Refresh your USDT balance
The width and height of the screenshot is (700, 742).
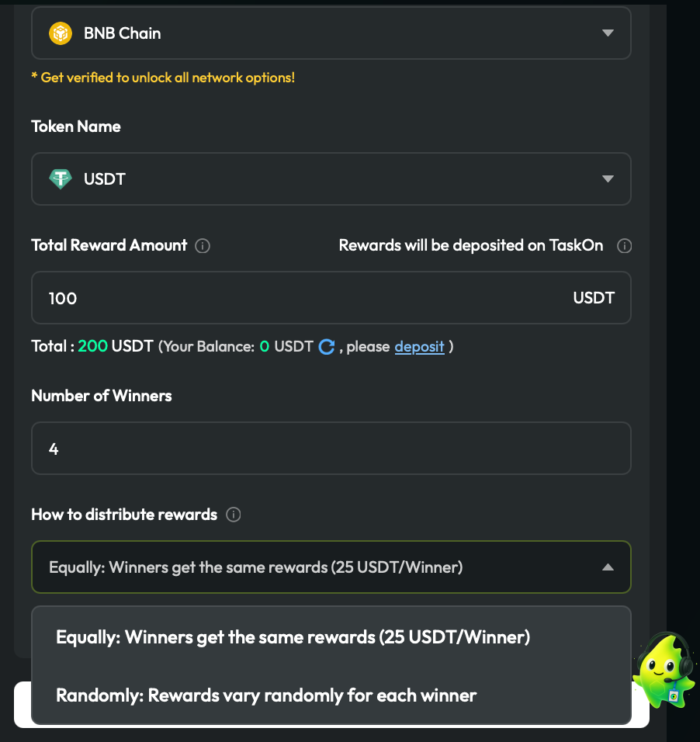[327, 347]
